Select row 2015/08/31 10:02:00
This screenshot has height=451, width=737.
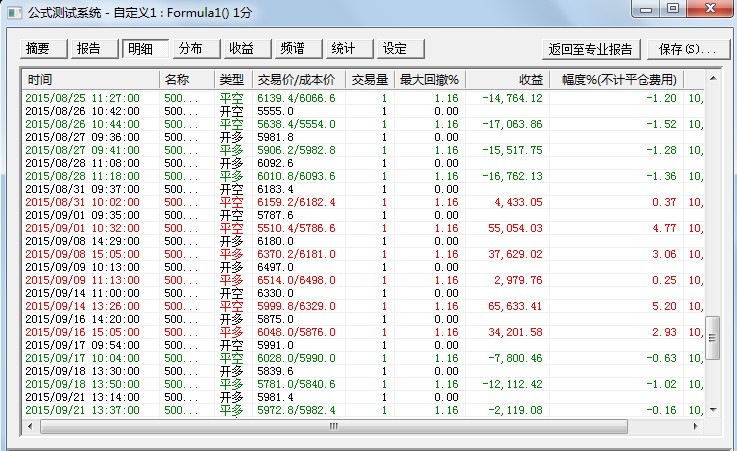pos(363,202)
